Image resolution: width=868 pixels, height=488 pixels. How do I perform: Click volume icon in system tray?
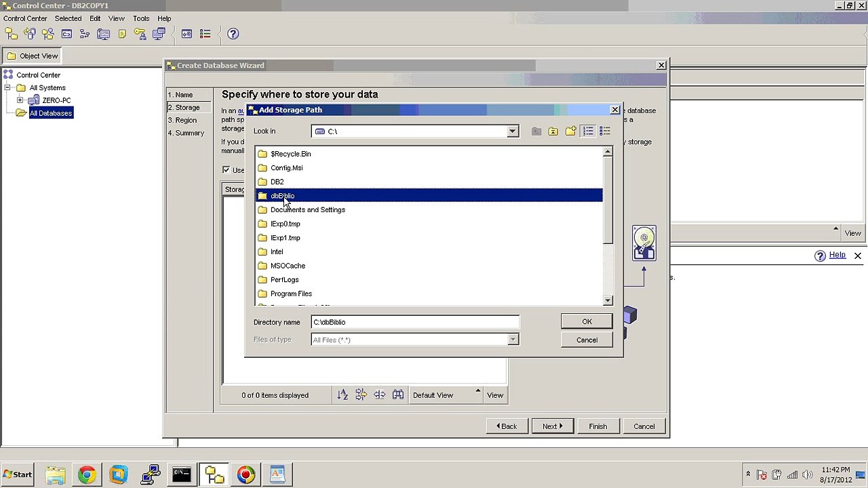[807, 475]
